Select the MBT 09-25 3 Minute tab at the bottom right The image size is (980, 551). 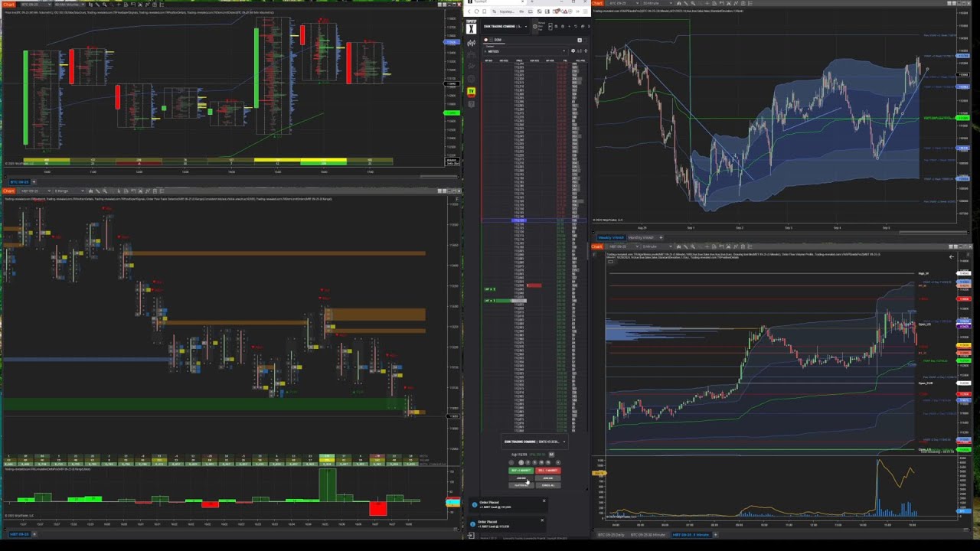(691, 534)
